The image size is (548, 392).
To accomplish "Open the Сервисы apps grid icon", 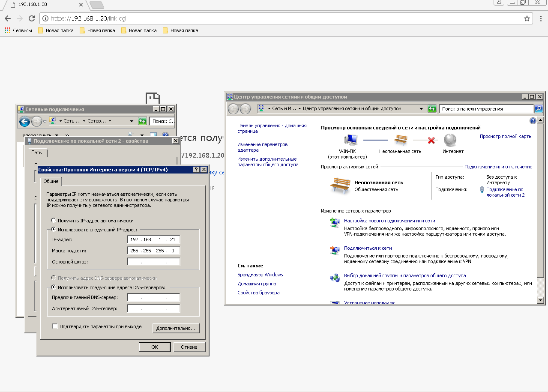I will click(x=7, y=30).
